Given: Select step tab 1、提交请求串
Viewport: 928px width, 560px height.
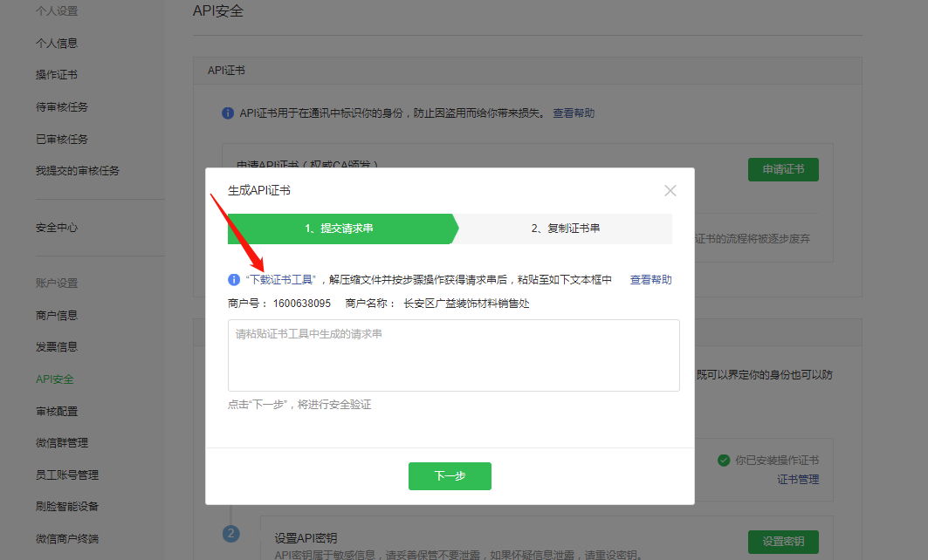Looking at the screenshot, I should pos(339,229).
